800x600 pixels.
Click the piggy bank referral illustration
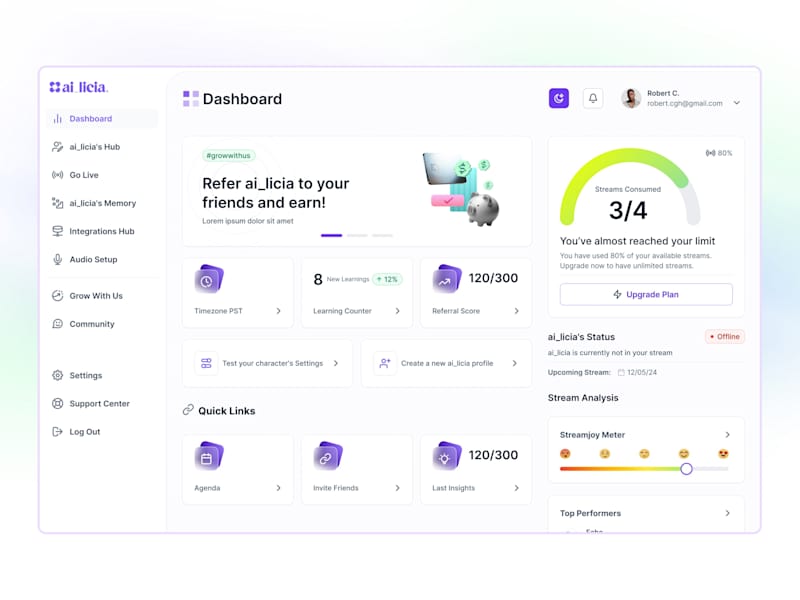point(483,209)
